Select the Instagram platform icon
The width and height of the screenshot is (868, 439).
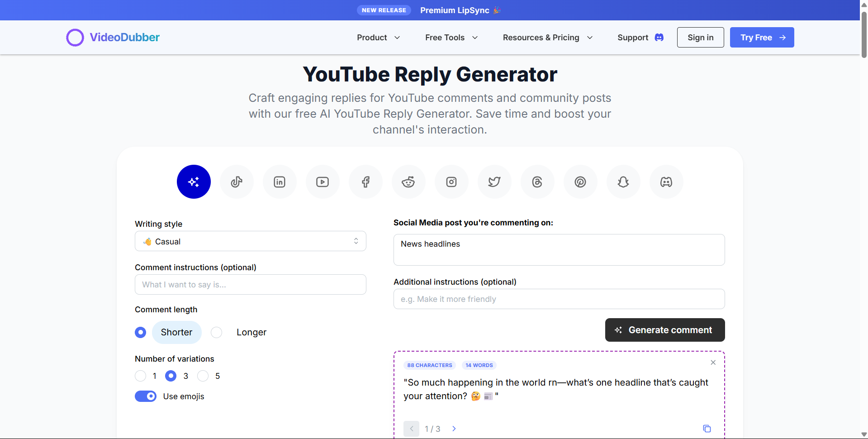point(451,181)
